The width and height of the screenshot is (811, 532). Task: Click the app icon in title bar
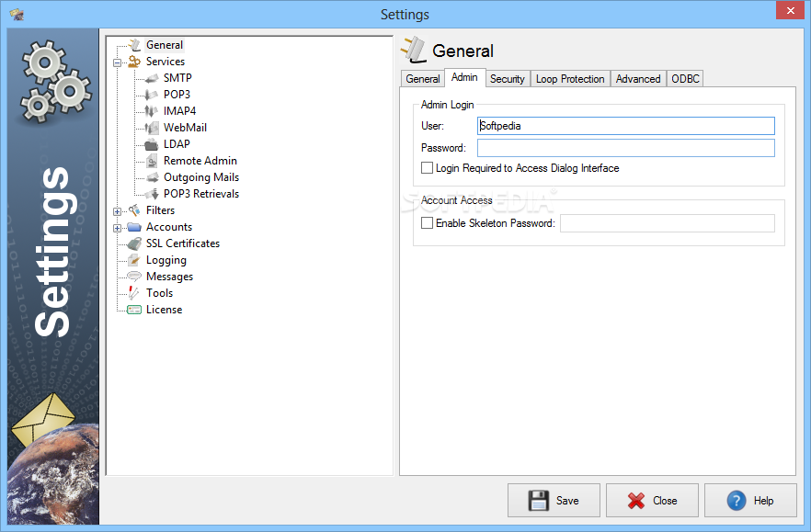point(17,14)
